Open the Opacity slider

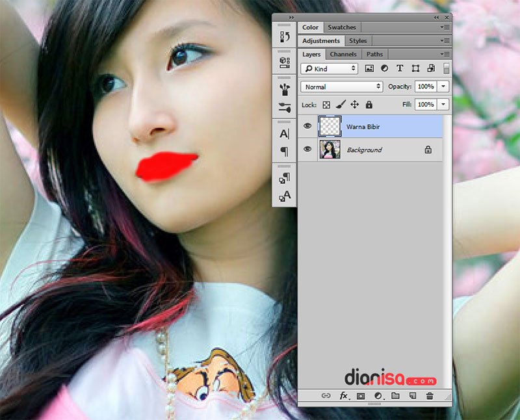tap(444, 86)
